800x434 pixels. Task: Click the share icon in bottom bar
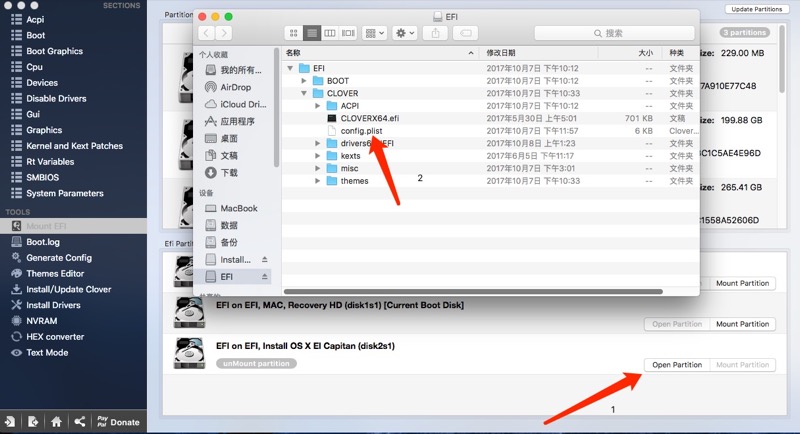(80, 422)
